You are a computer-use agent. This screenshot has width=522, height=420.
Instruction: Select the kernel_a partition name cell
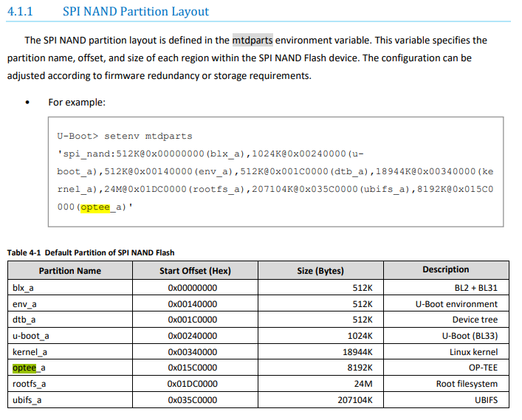(x=30, y=351)
